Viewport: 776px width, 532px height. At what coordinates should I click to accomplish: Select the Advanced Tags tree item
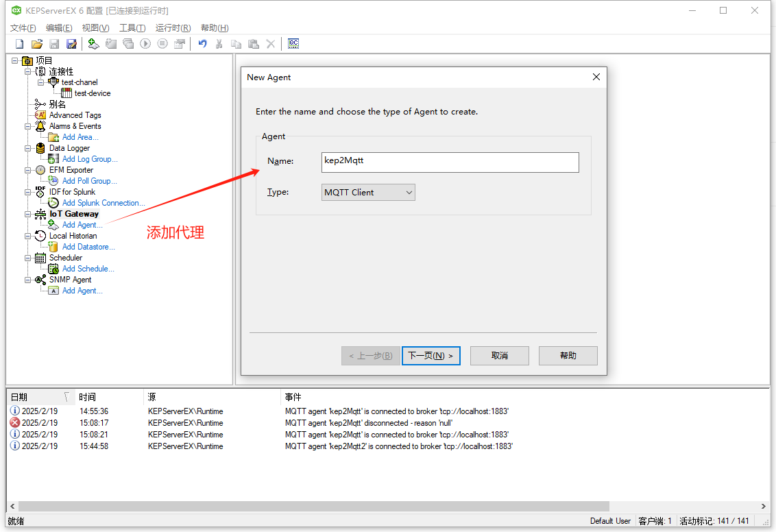point(75,115)
